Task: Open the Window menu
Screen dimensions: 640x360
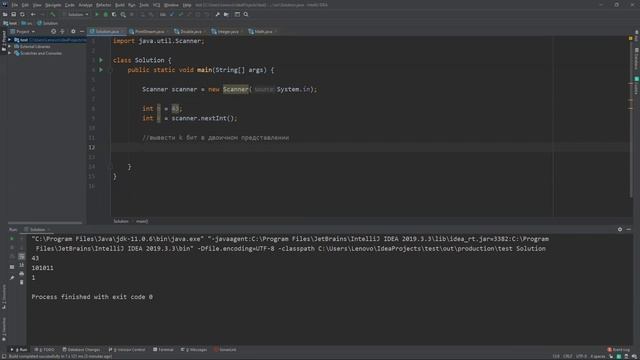Action: coord(171,5)
